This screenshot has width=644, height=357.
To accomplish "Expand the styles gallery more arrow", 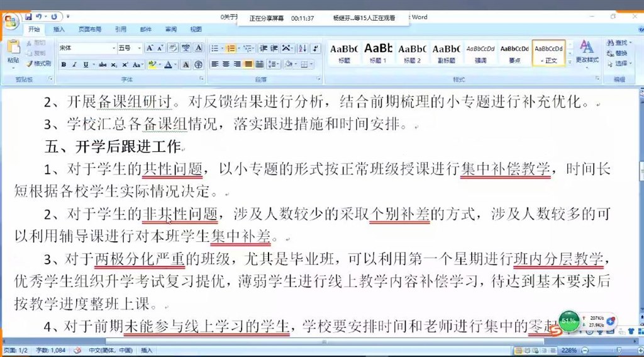I will (x=569, y=62).
